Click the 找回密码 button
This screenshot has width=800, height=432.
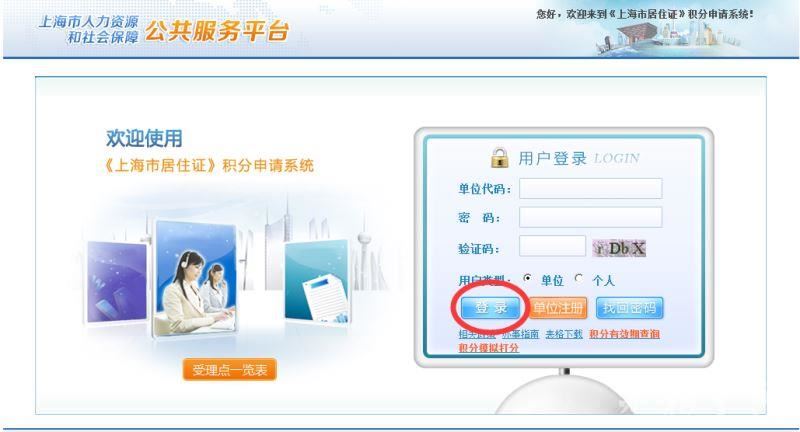pyautogui.click(x=630, y=308)
